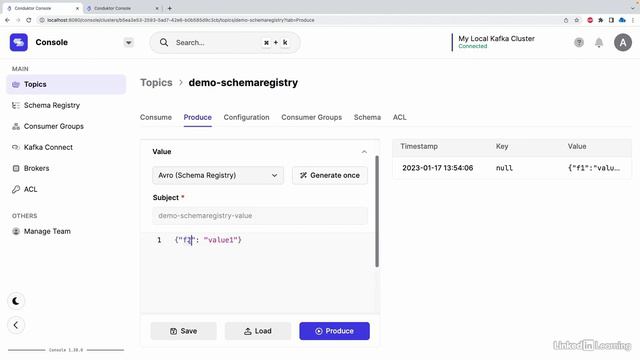Click the produce panel vertical scrollbar

pos(377,211)
